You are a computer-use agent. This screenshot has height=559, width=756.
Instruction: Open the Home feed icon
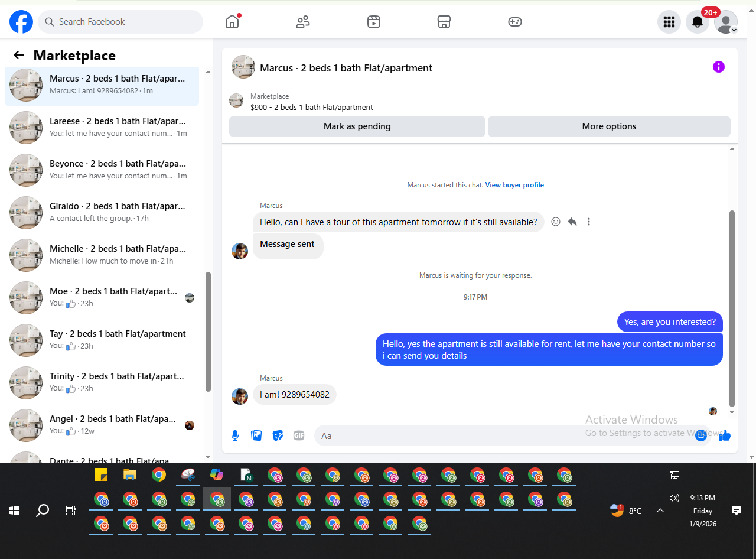point(232,22)
